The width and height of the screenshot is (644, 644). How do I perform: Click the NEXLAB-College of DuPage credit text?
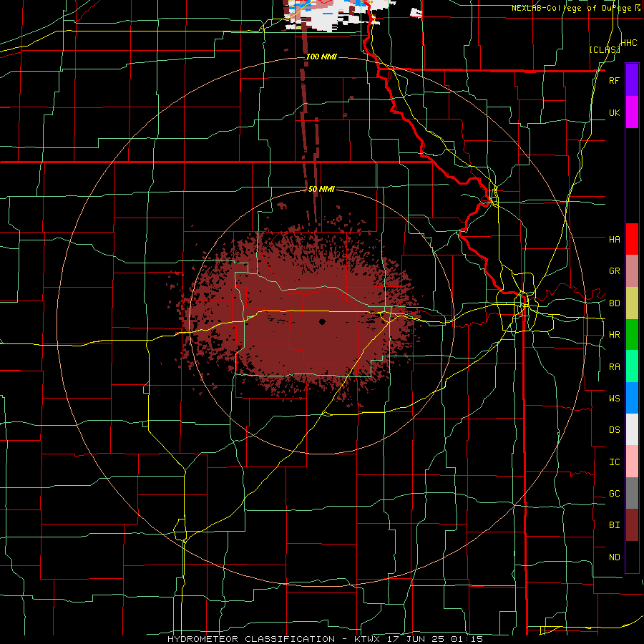click(576, 8)
